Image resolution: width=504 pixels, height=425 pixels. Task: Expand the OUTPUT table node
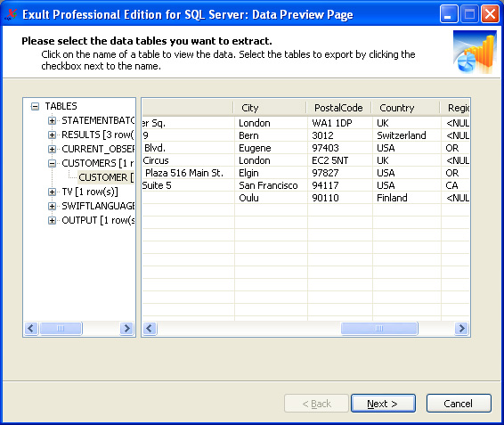pyautogui.click(x=52, y=220)
